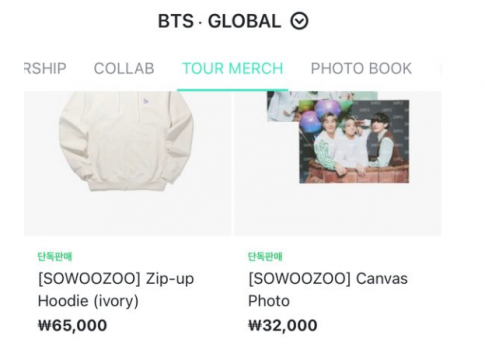485x360 pixels.
Task: Tap the green exclusive-sale badge above hoodie
Action: click(x=55, y=256)
